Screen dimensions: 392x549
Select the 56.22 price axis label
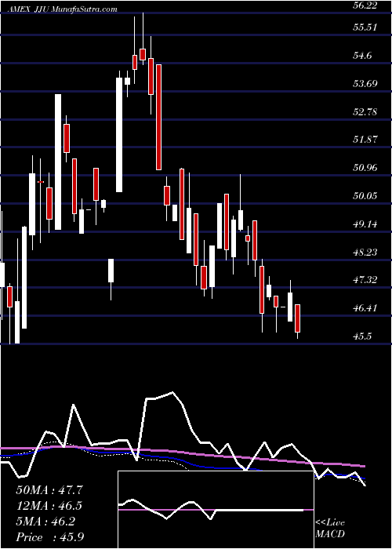point(366,5)
